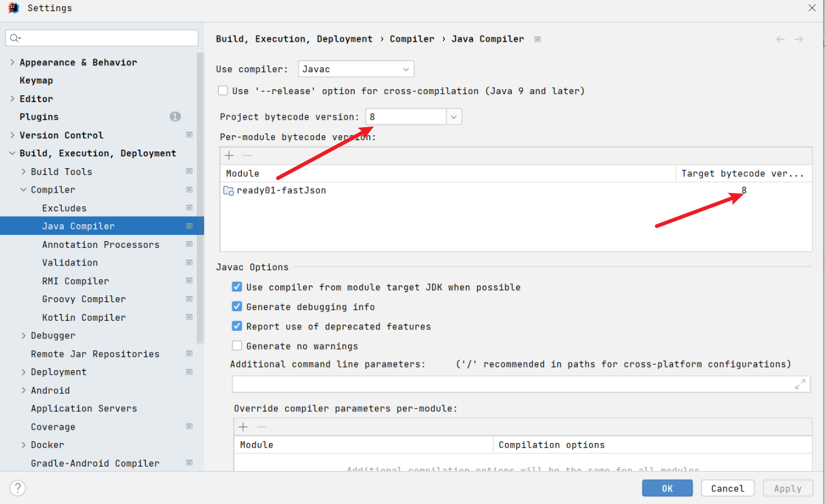Click the Additional command line parameters field

[x=511, y=384]
